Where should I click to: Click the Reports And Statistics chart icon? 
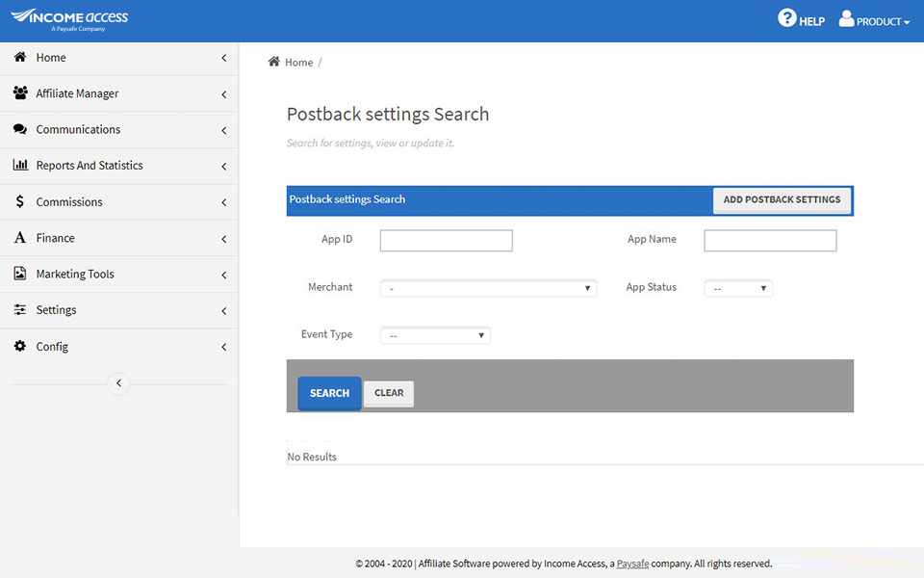pyautogui.click(x=20, y=166)
